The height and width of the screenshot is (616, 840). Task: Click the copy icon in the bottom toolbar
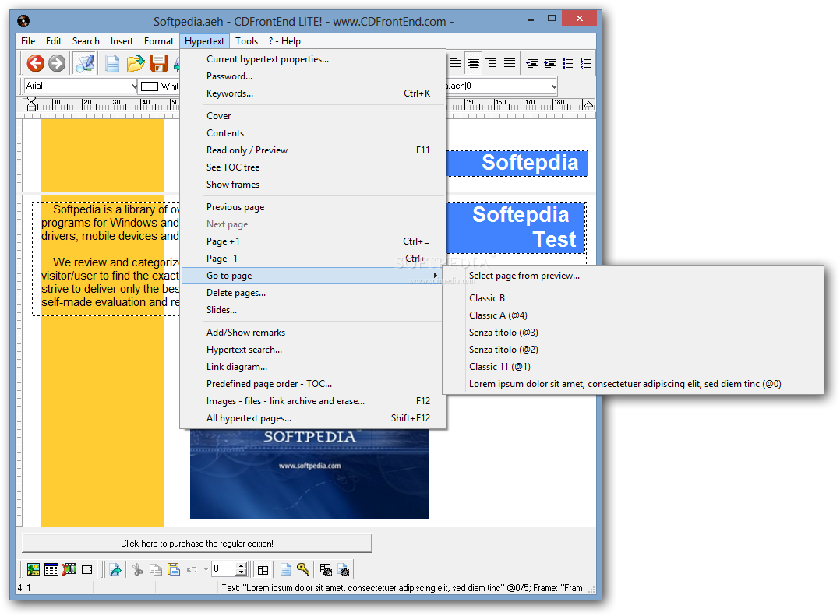point(156,569)
